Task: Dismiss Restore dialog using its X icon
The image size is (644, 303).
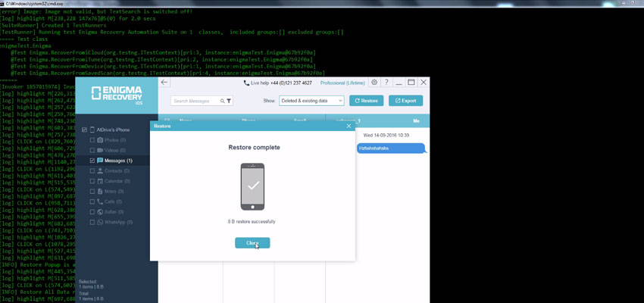Action: tap(349, 126)
